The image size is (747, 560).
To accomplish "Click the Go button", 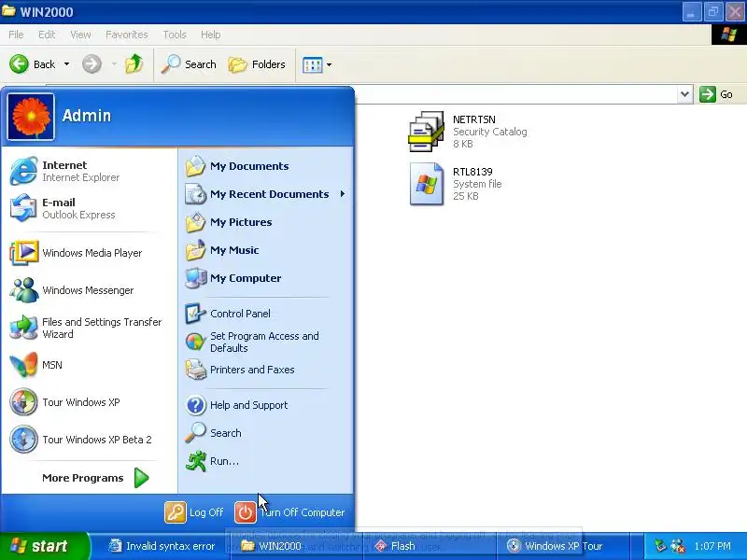I will (x=716, y=94).
